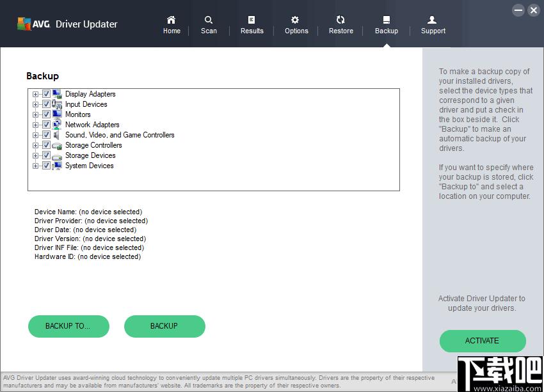The width and height of the screenshot is (544, 392).
Task: Expand the Display Adapters tree node
Action: (x=35, y=94)
